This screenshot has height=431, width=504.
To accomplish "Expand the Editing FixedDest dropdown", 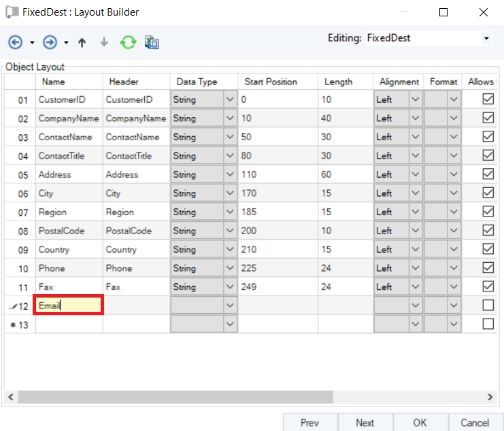I will [x=486, y=39].
